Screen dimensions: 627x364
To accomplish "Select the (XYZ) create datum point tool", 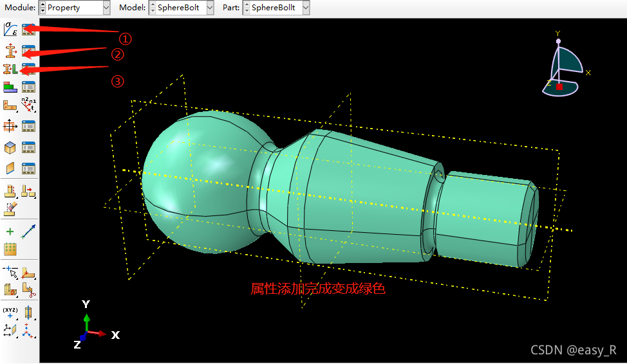I will [x=10, y=313].
